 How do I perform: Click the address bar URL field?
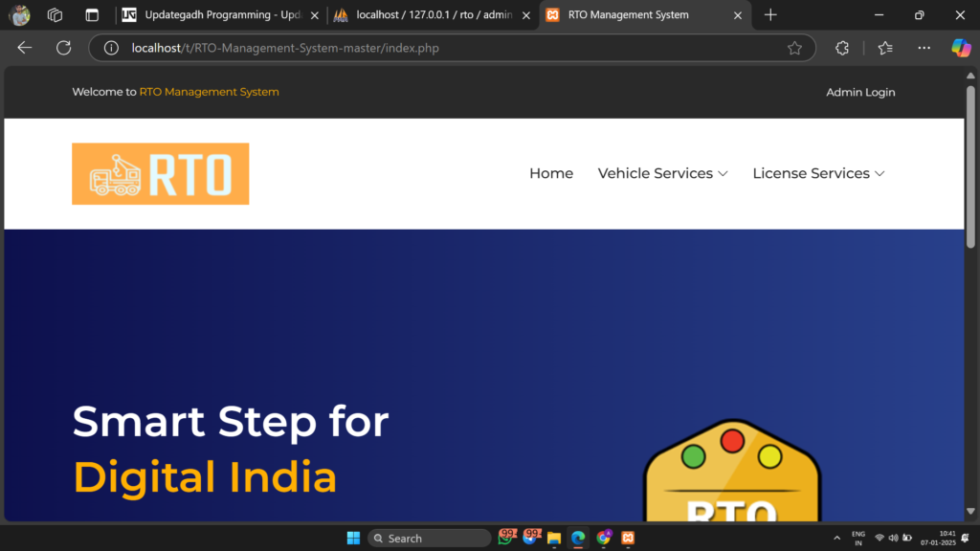click(x=450, y=48)
